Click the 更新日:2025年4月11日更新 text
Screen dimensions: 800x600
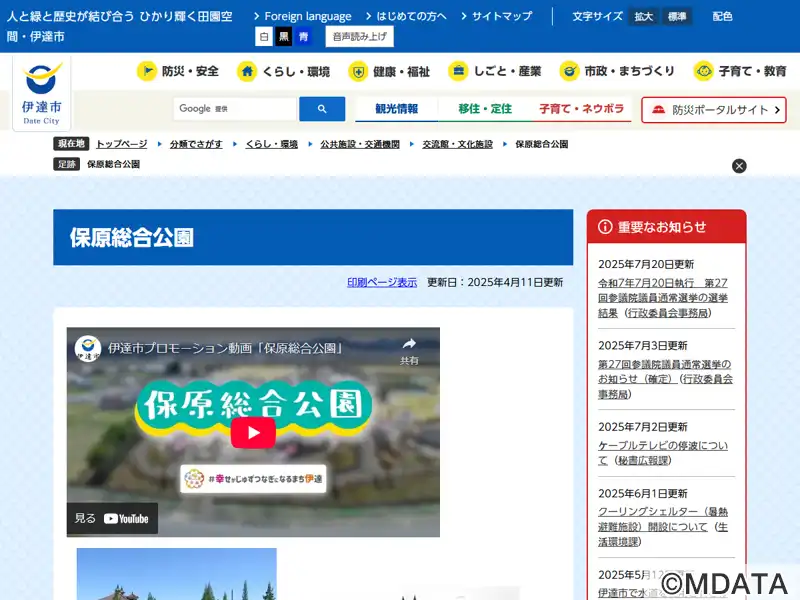(x=495, y=282)
